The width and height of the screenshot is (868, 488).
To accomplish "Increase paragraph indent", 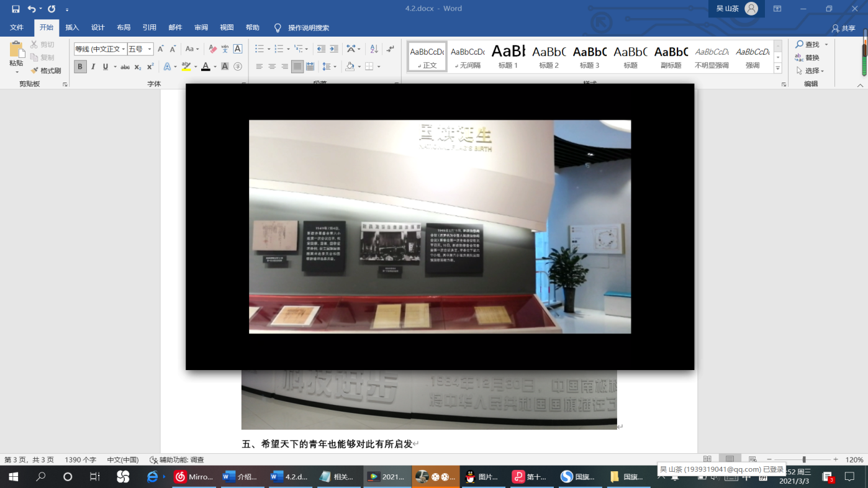I will coord(334,49).
